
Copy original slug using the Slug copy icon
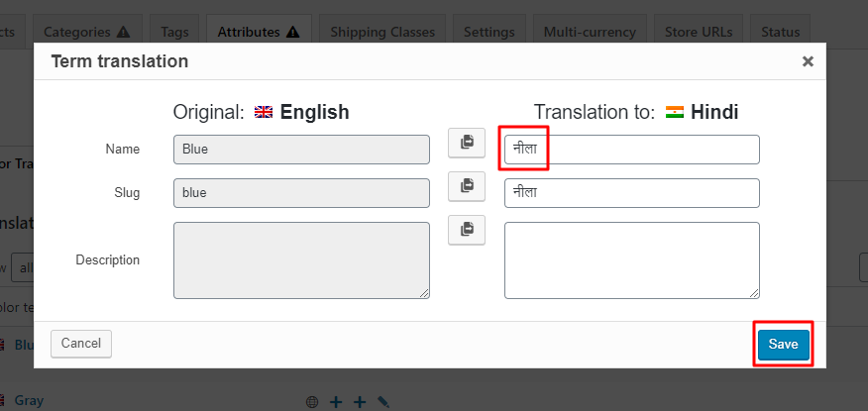coord(467,185)
